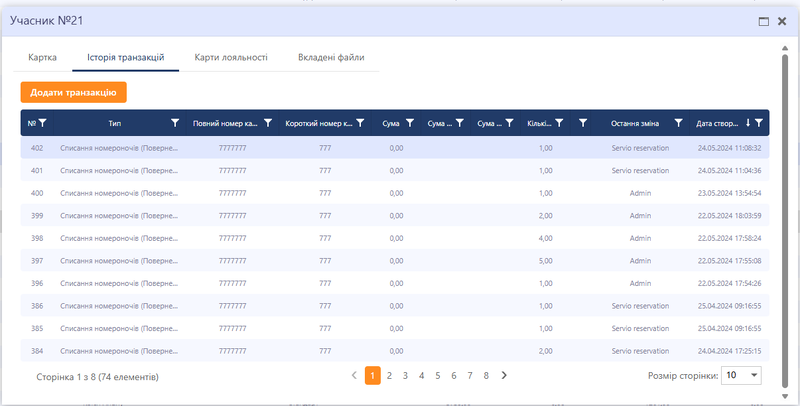Image resolution: width=800 pixels, height=406 pixels.
Task: Open Admin link in row 400
Action: pos(640,193)
